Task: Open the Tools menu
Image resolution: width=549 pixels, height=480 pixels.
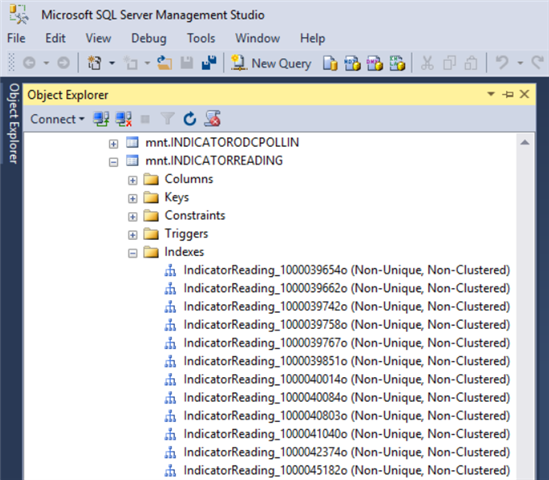Action: pyautogui.click(x=201, y=38)
